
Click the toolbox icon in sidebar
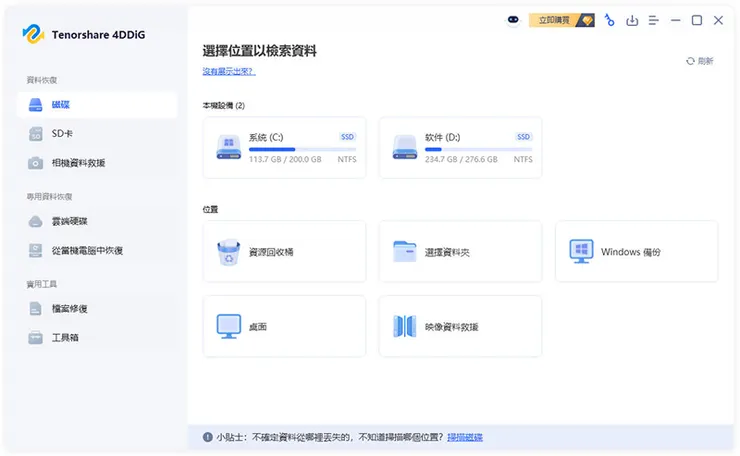point(35,338)
